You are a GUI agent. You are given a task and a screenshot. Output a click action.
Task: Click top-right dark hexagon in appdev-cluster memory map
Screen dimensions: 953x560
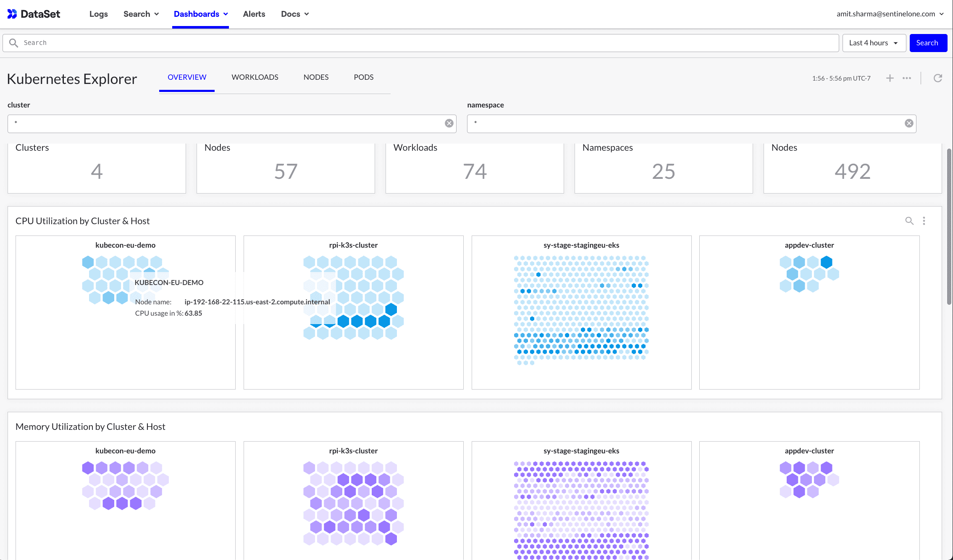[827, 468]
